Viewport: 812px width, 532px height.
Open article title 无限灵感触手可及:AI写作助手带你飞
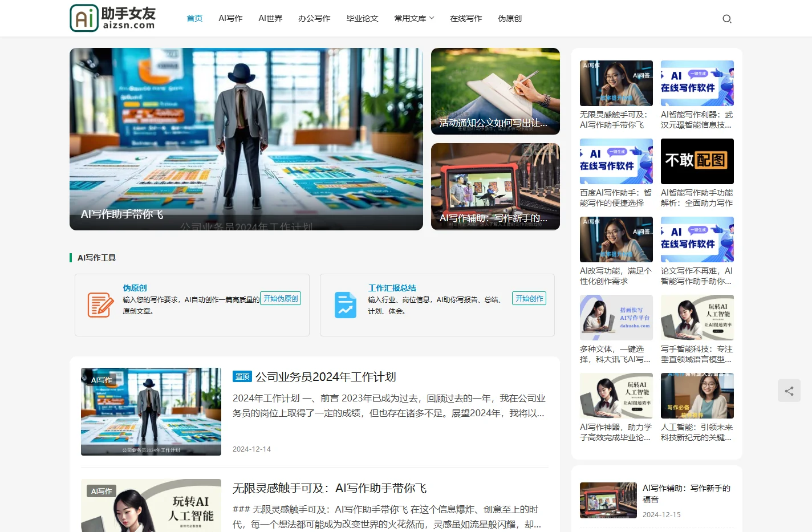click(x=330, y=488)
